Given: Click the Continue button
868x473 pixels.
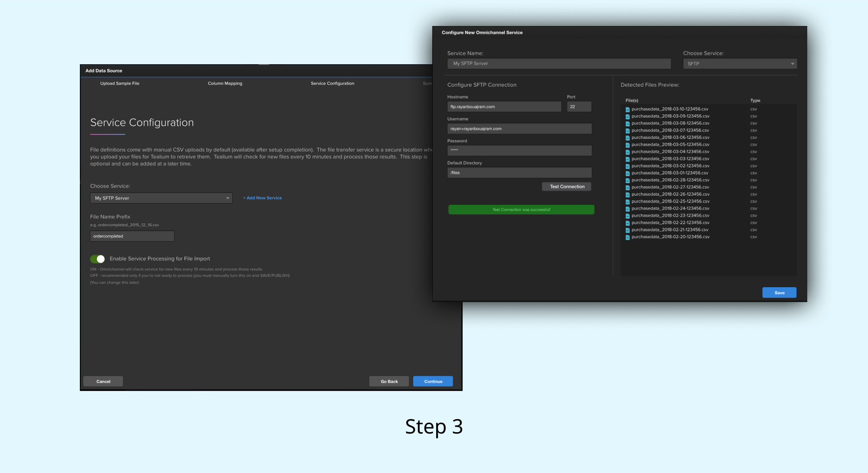Looking at the screenshot, I should pos(433,381).
